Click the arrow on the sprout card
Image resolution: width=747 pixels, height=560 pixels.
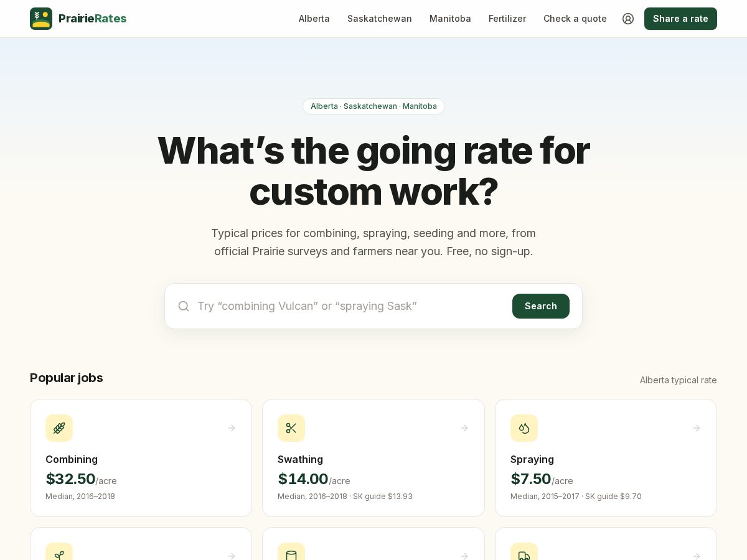232,556
